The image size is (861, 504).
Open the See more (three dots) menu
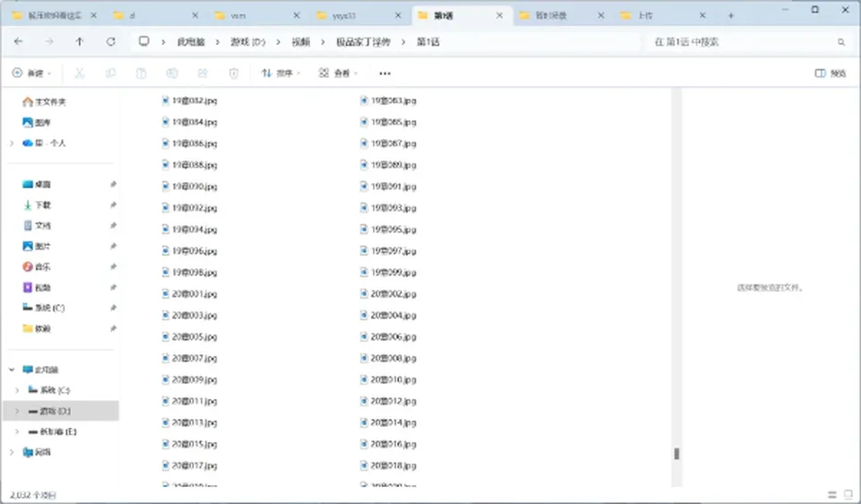(x=385, y=73)
